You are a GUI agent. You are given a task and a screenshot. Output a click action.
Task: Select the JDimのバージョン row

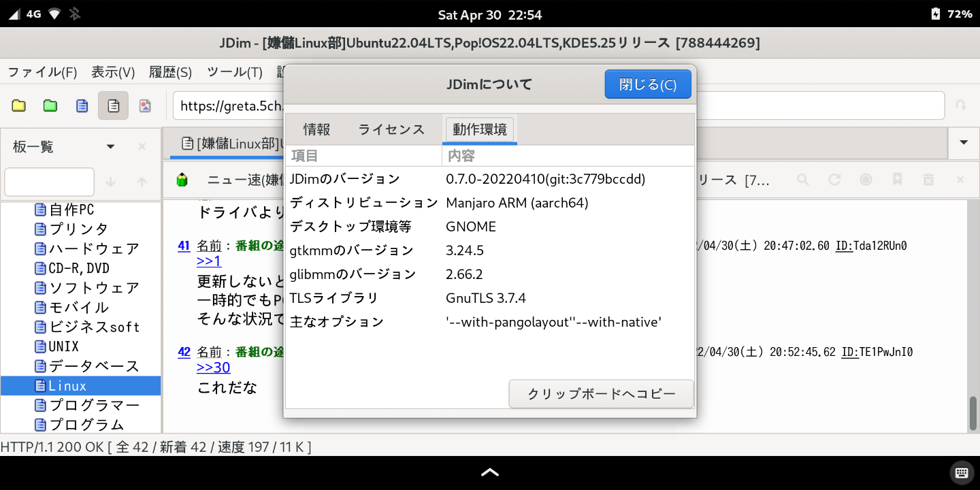pyautogui.click(x=490, y=179)
